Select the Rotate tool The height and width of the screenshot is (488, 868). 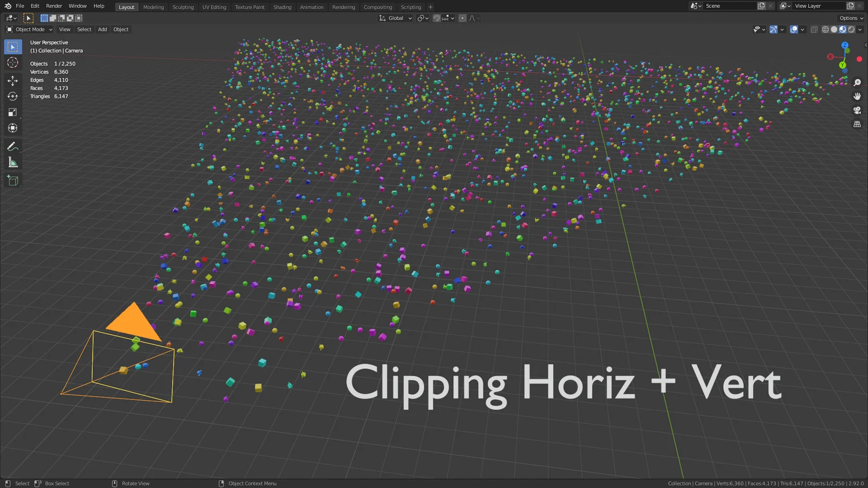[12, 96]
